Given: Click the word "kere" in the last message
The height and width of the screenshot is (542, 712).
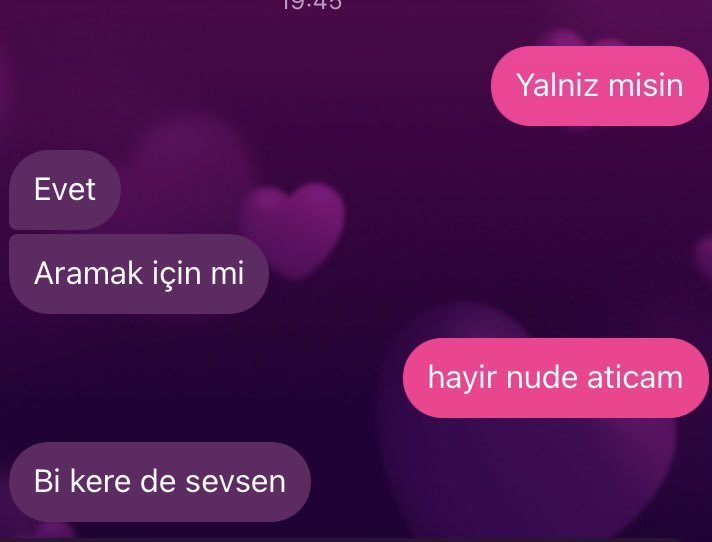Looking at the screenshot, I should [x=100, y=481].
